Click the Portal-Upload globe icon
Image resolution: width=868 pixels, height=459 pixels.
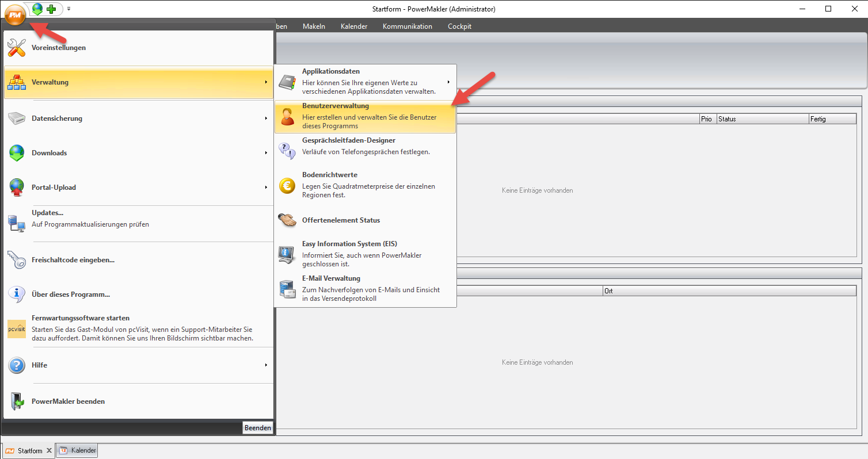pyautogui.click(x=17, y=188)
